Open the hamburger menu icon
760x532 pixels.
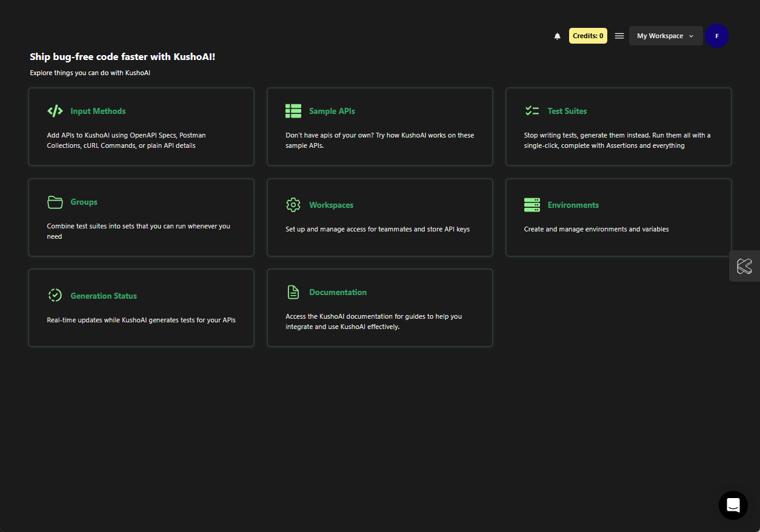point(619,36)
